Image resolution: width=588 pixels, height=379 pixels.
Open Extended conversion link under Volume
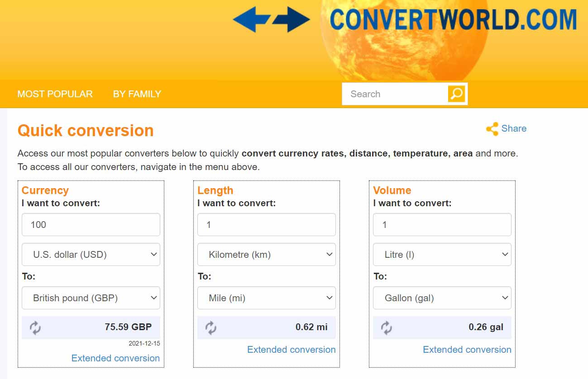(x=467, y=350)
